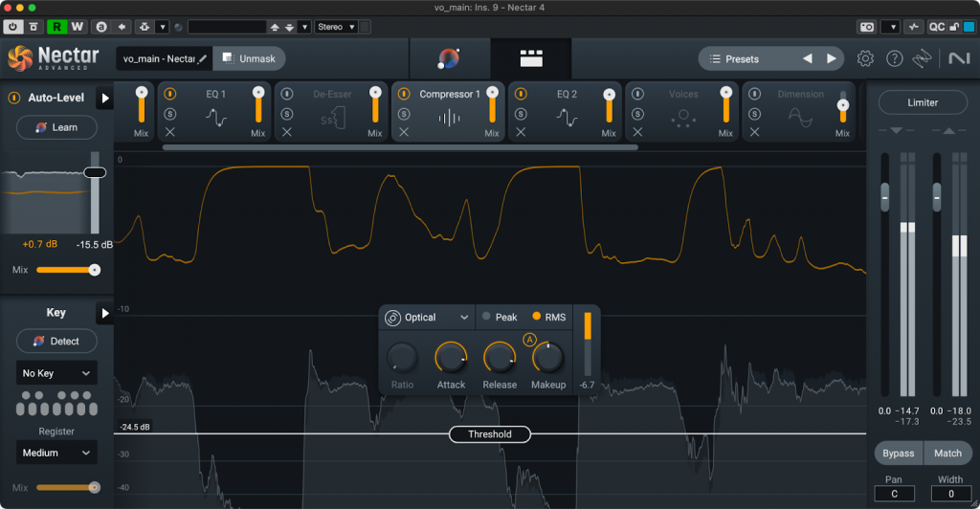Image resolution: width=980 pixels, height=509 pixels.
Task: Open the Presets menu
Action: point(746,58)
